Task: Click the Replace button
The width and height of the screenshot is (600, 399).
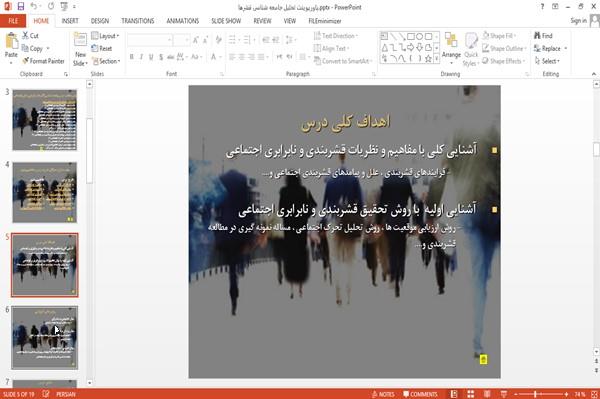Action: tap(550, 49)
